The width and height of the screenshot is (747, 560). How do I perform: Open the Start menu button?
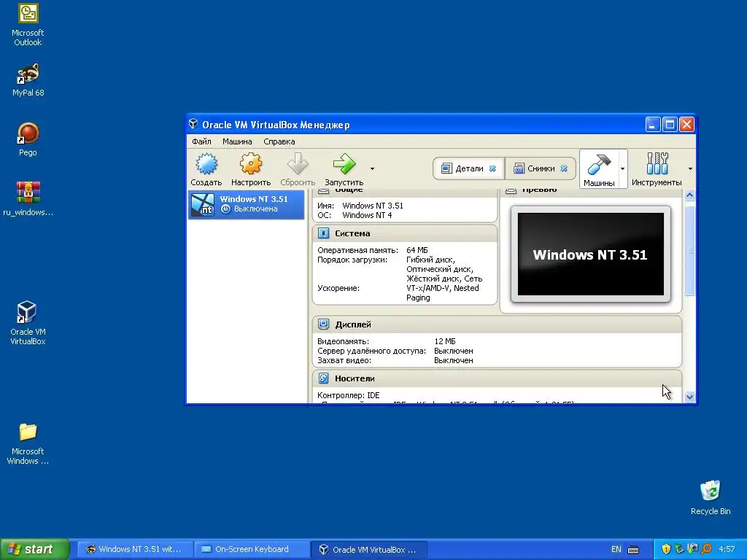click(34, 549)
